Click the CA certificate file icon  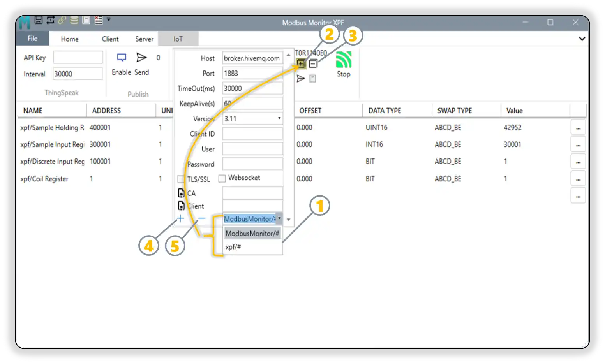(x=181, y=192)
